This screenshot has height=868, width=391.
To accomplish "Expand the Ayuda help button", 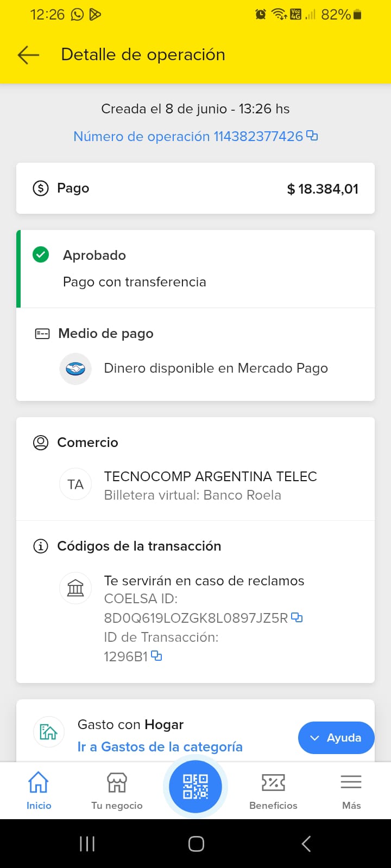I will tap(336, 737).
